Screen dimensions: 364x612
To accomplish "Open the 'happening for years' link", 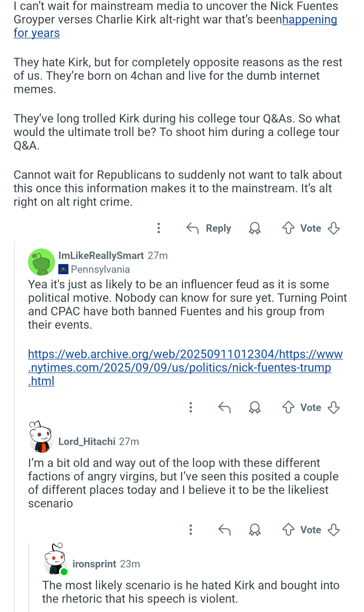I will (x=309, y=20).
